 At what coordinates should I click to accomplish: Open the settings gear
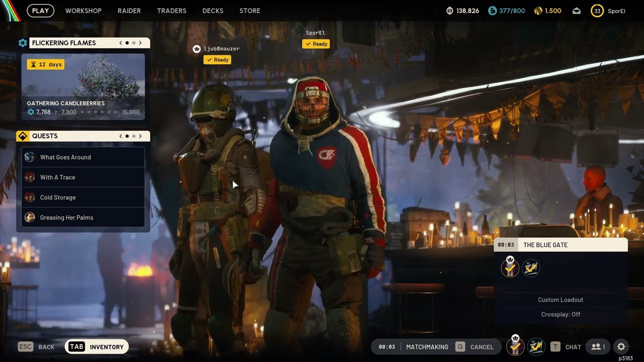621,347
